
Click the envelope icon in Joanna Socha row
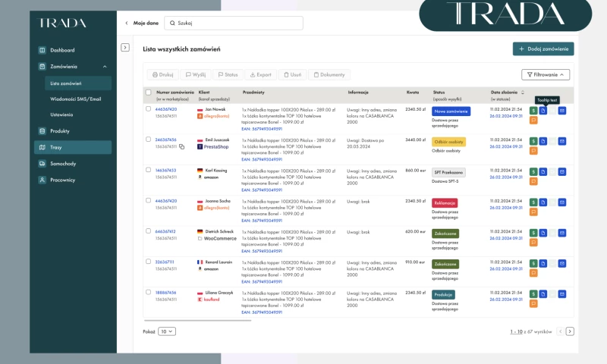tap(562, 202)
